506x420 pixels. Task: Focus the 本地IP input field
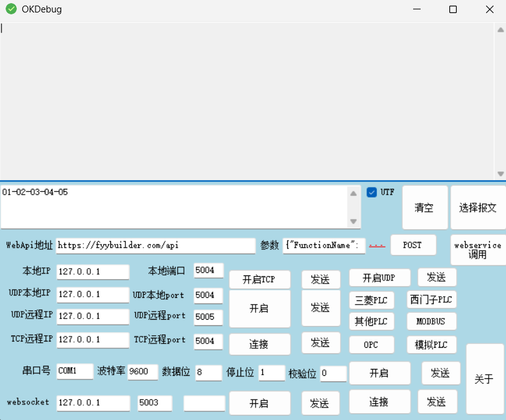pos(93,272)
